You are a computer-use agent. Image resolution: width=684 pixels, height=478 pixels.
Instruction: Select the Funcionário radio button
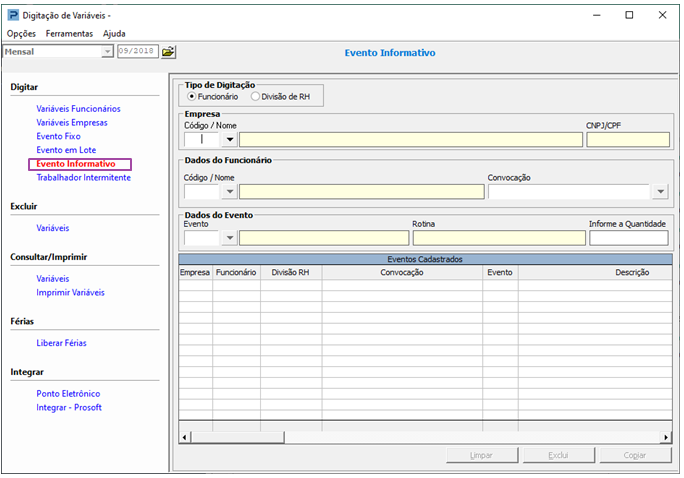pos(192,96)
